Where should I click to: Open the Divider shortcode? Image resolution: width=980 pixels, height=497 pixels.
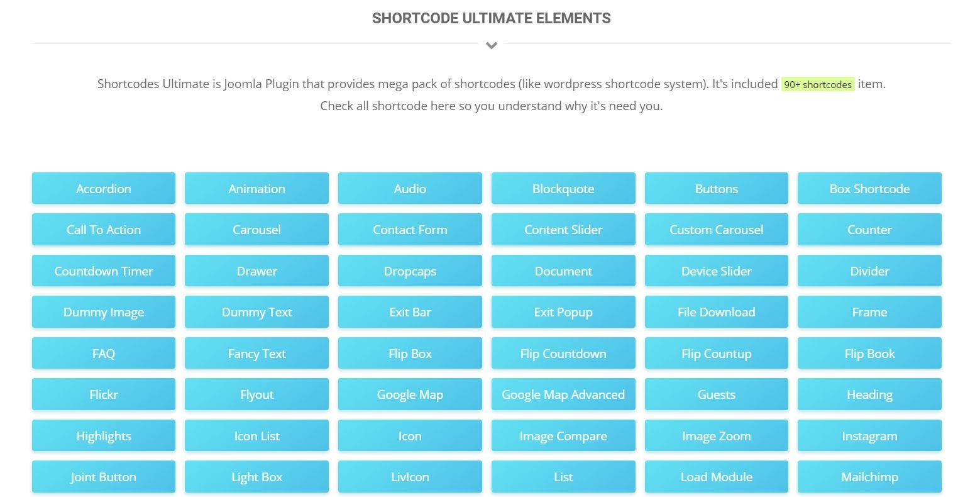click(869, 271)
